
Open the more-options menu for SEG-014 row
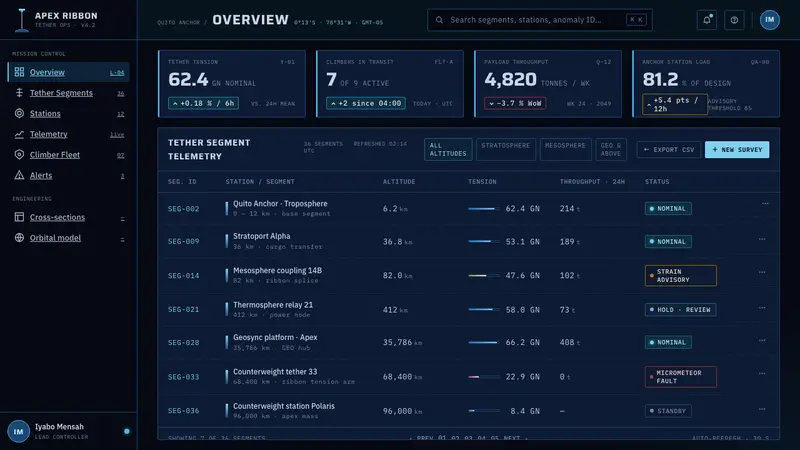[x=762, y=272]
